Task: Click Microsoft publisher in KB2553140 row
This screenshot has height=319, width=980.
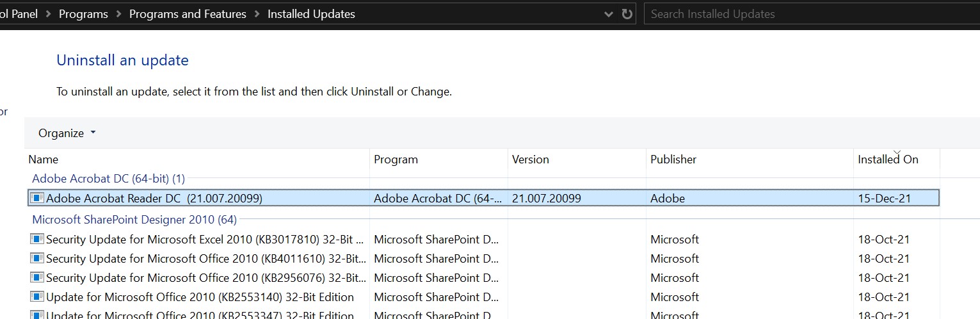Action: pyautogui.click(x=675, y=297)
